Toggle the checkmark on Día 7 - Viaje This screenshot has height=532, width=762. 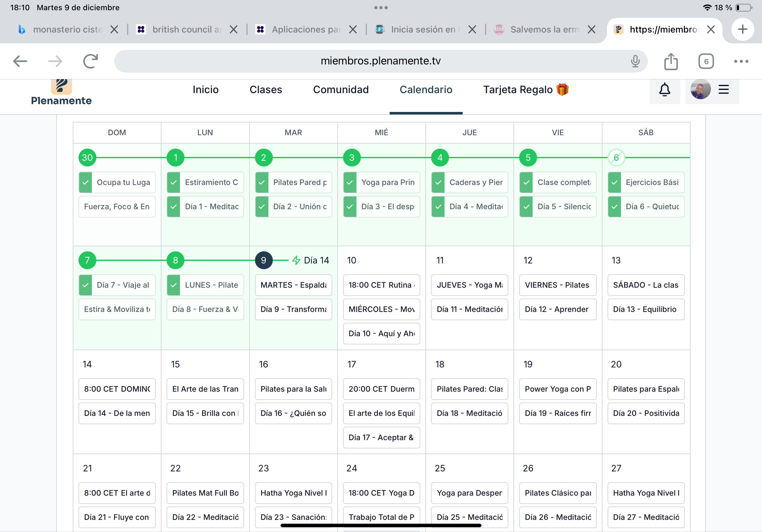tap(86, 285)
